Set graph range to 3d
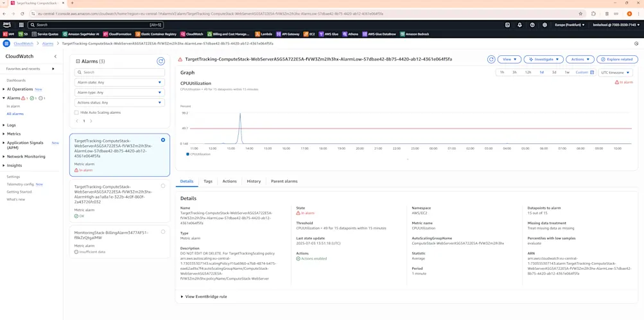 [554, 73]
